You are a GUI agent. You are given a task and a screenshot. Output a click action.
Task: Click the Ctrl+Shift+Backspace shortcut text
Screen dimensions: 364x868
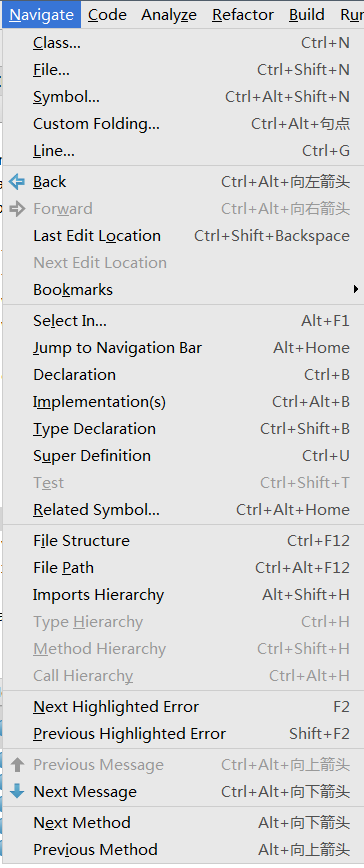tap(272, 236)
